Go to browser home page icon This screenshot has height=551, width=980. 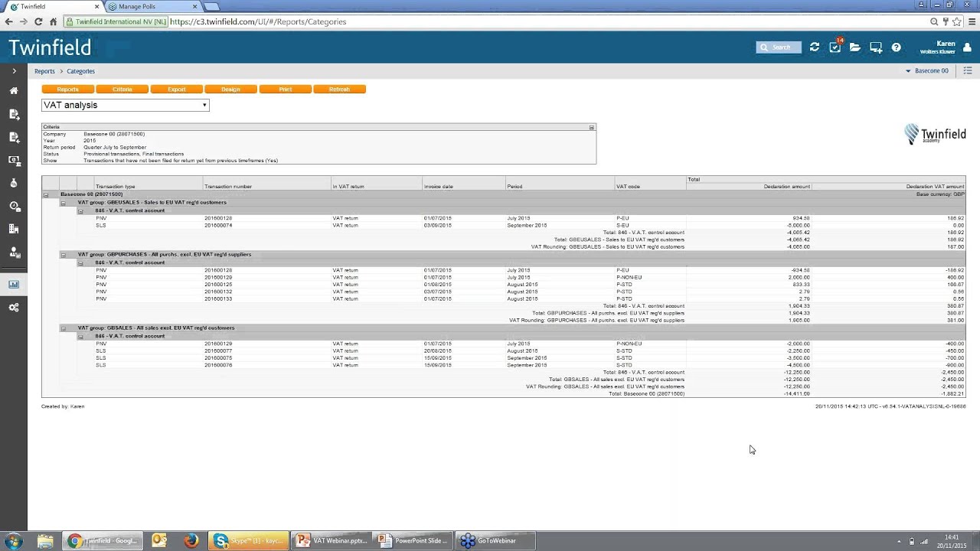tap(53, 21)
